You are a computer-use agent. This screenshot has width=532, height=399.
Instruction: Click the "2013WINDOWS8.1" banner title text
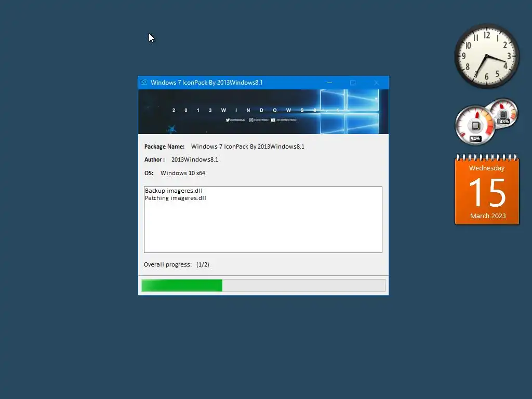(x=256, y=110)
